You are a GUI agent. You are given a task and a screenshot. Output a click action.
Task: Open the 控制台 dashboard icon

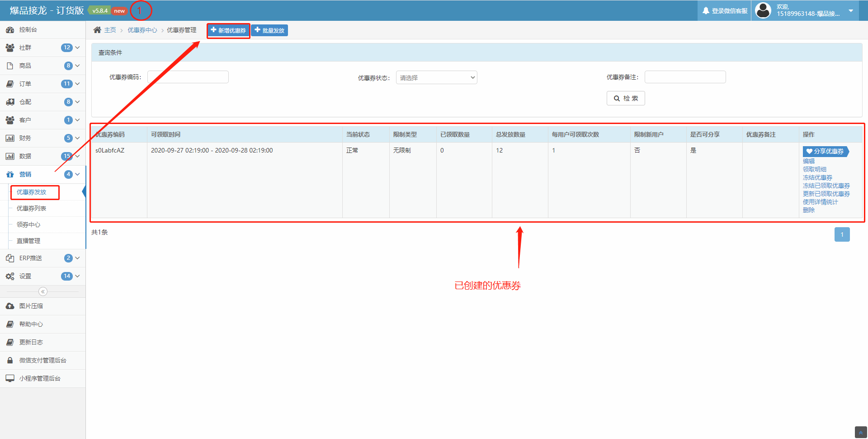pos(10,30)
